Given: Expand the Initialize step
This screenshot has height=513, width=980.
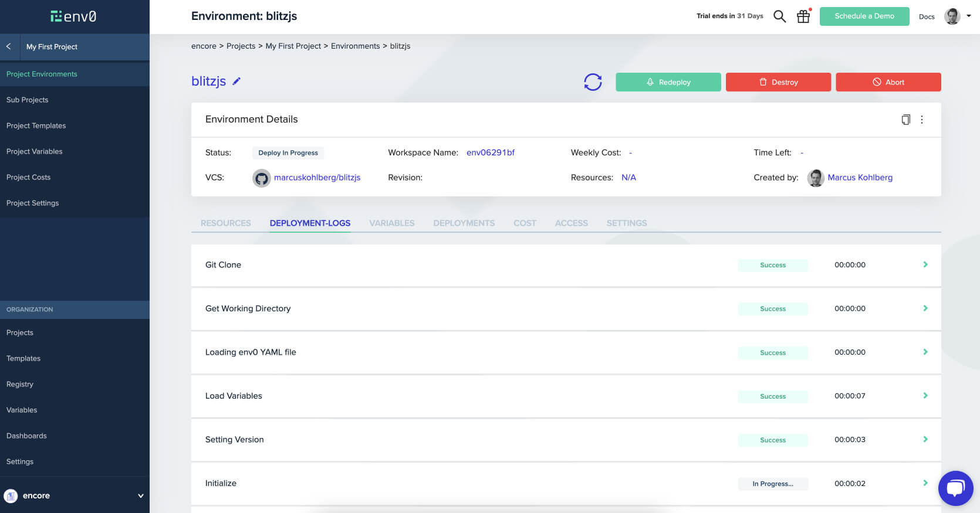Looking at the screenshot, I should (x=925, y=483).
